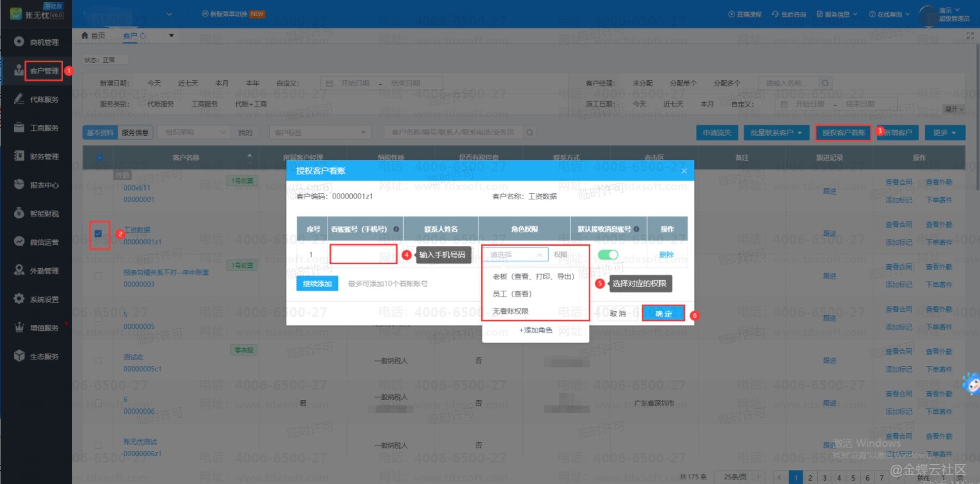
Task: Open 商机管理 from the sidebar icon
Action: point(19,42)
